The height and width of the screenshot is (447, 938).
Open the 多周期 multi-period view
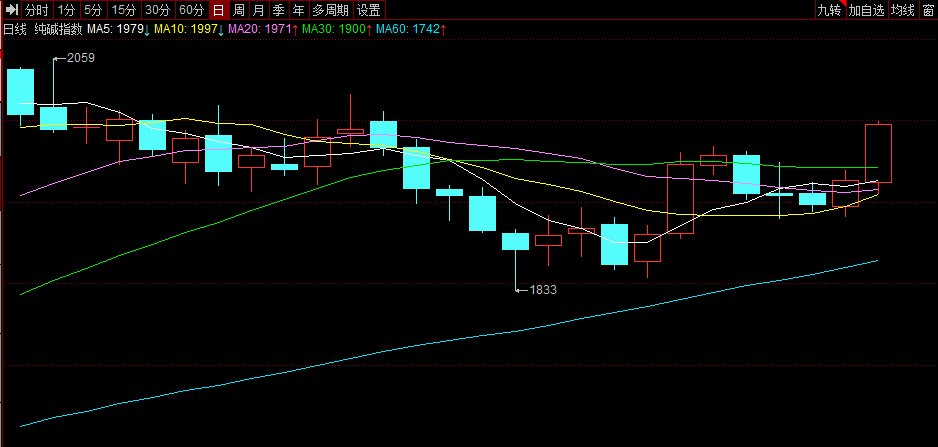[x=331, y=10]
